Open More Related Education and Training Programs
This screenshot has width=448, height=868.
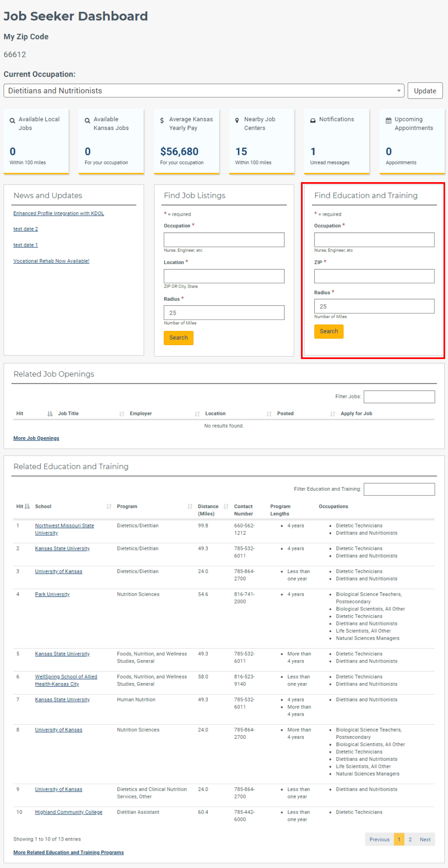68,853
